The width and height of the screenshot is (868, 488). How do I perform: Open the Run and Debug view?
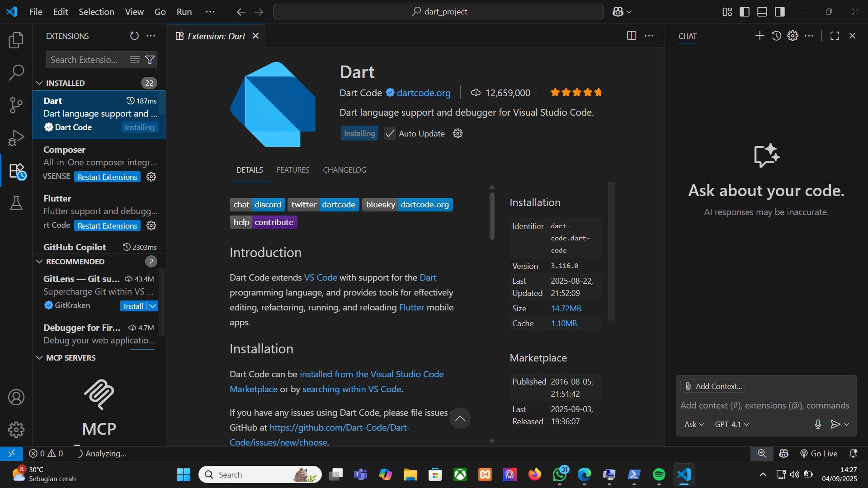16,137
